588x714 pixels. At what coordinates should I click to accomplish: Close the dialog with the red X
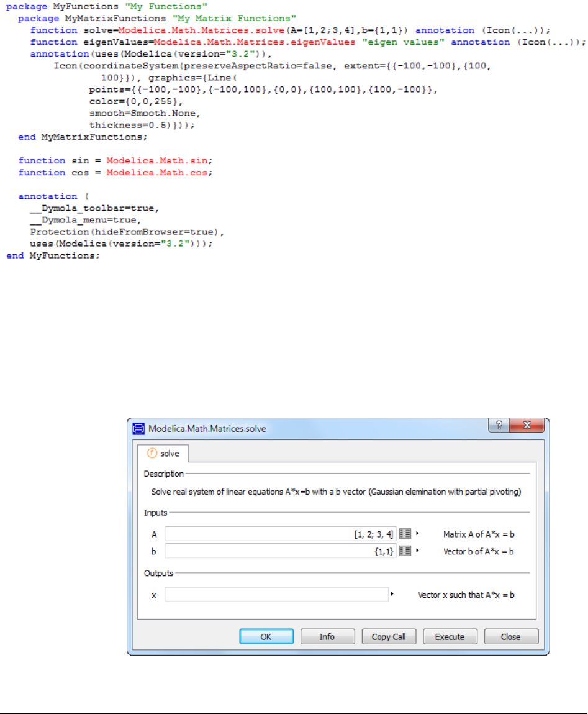click(527, 425)
